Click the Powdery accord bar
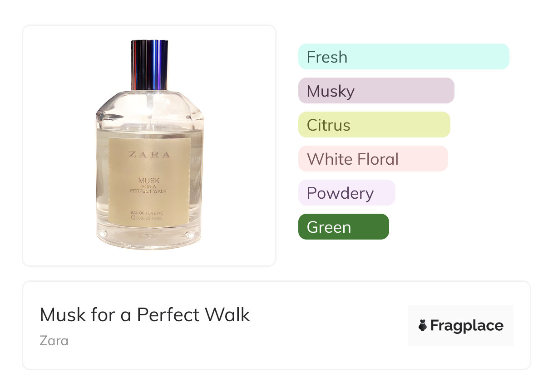This screenshot has height=392, width=553. tap(346, 193)
